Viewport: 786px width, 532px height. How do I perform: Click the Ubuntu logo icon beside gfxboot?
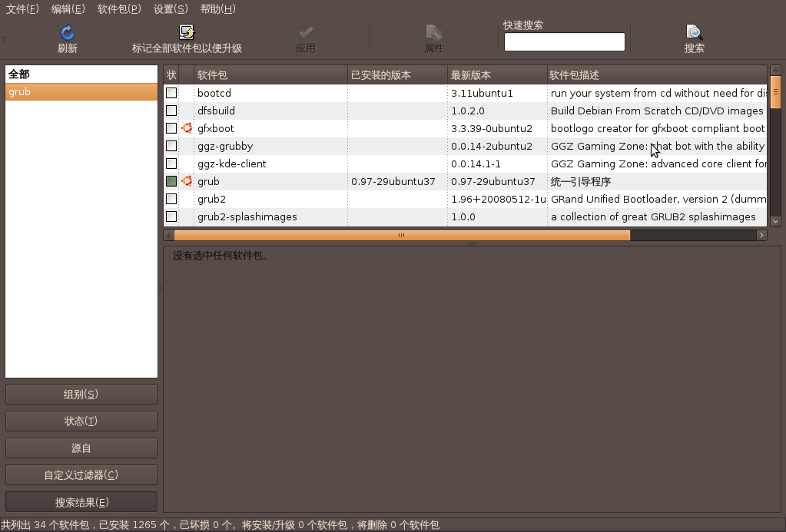pos(187,128)
